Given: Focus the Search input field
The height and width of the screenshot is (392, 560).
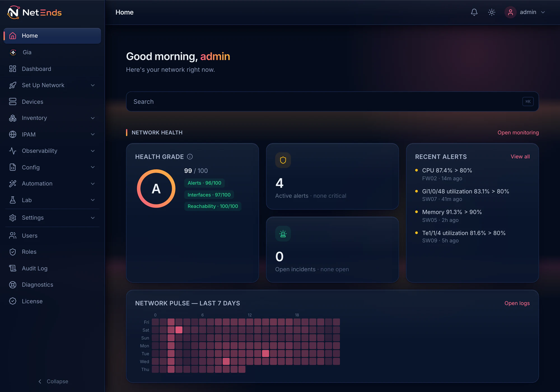Looking at the screenshot, I should pyautogui.click(x=332, y=102).
